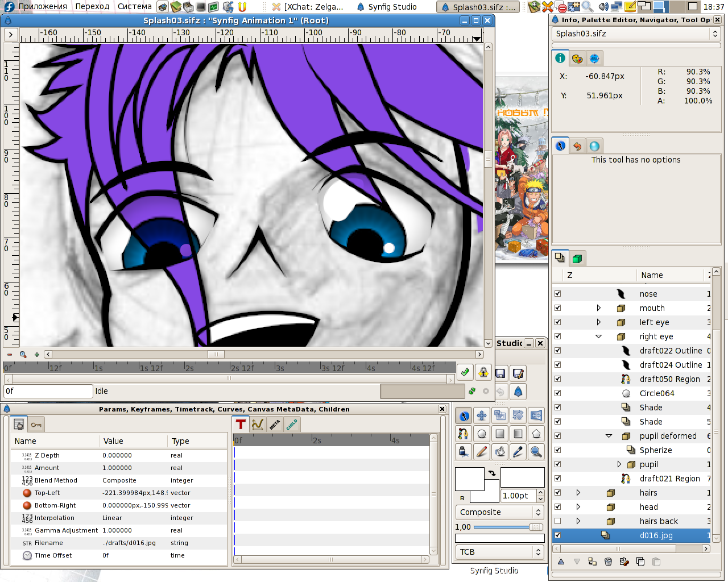Open the Composite blend method dropdown
728x582 pixels.
click(x=500, y=512)
